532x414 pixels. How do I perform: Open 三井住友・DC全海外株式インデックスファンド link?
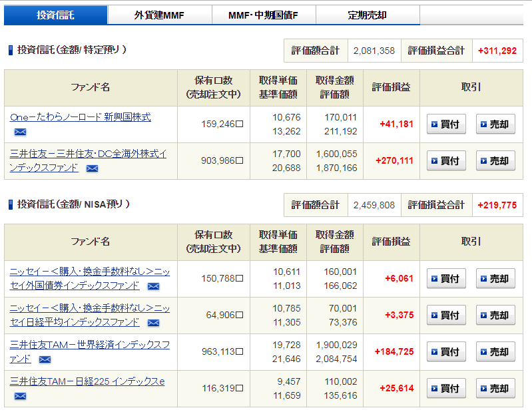coord(88,160)
